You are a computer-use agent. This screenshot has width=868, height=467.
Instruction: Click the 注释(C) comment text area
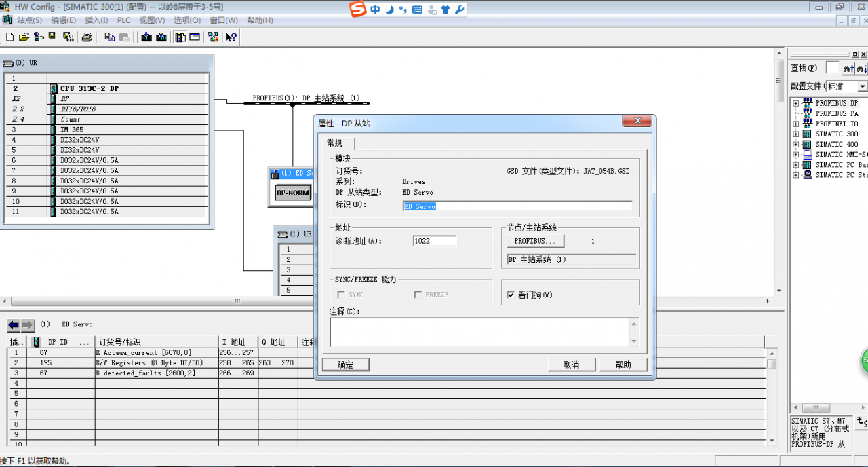pos(480,333)
